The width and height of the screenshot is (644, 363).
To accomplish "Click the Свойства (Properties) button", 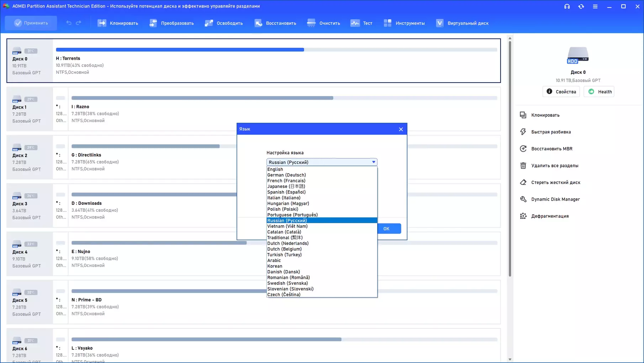I will [561, 91].
